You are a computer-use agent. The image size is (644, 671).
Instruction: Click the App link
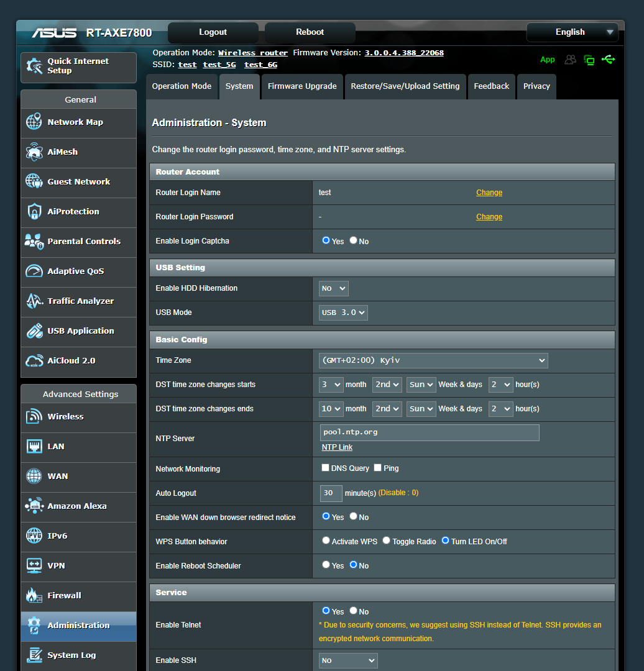[x=547, y=60]
